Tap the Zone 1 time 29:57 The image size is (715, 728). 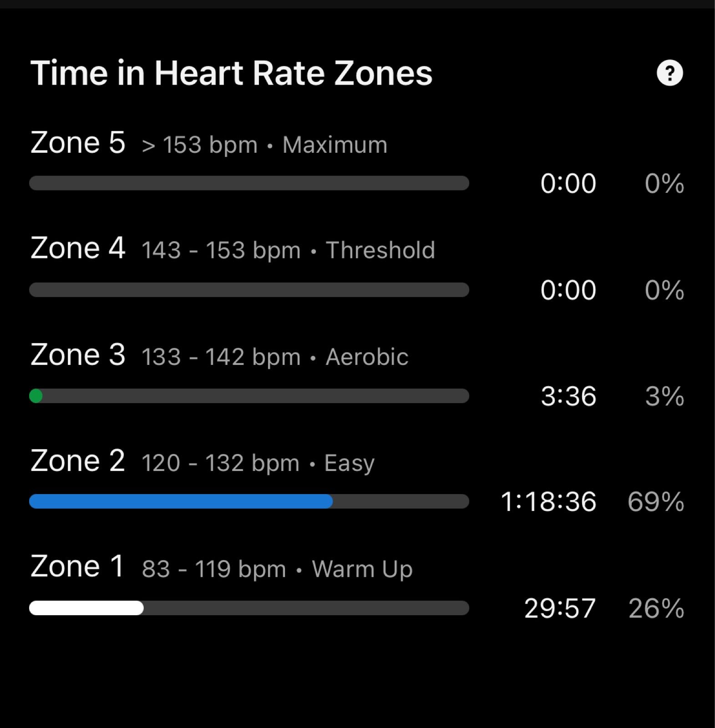560,608
